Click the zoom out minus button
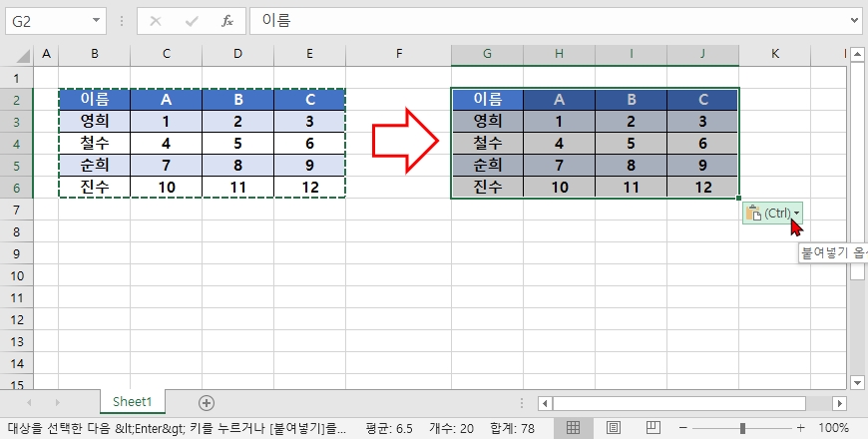Image resolution: width=868 pixels, height=439 pixels. click(682, 428)
